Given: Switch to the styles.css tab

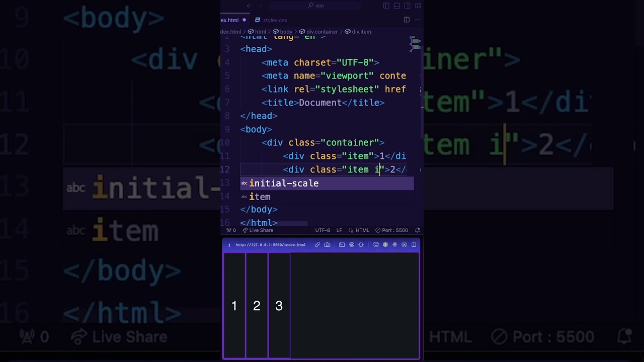Looking at the screenshot, I should tap(275, 20).
